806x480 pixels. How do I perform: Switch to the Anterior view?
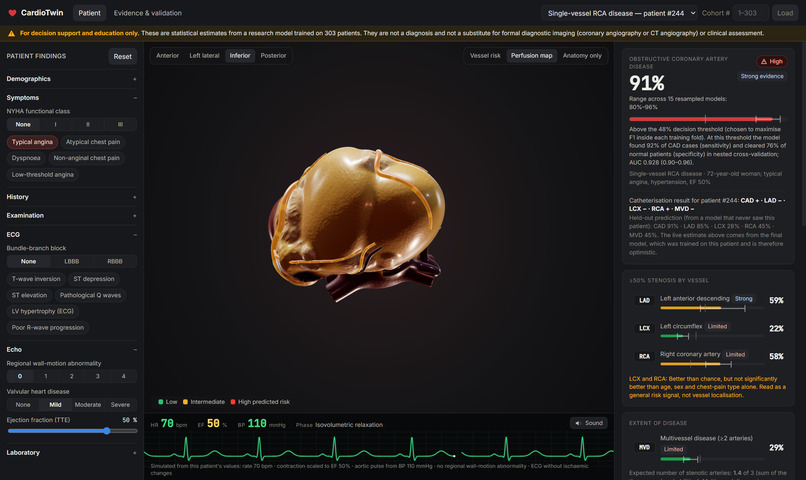168,56
